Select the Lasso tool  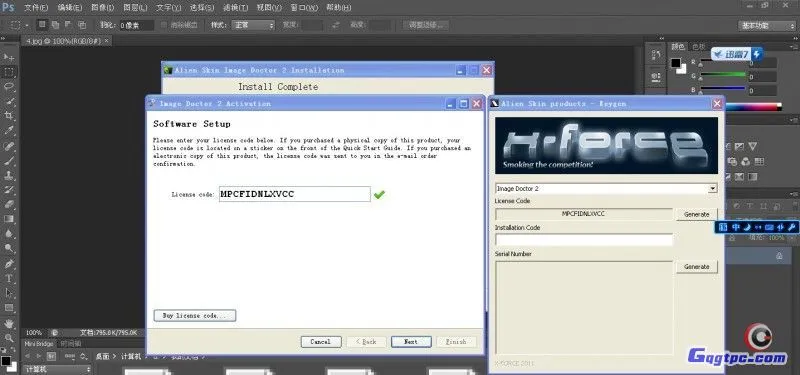pyautogui.click(x=9, y=87)
